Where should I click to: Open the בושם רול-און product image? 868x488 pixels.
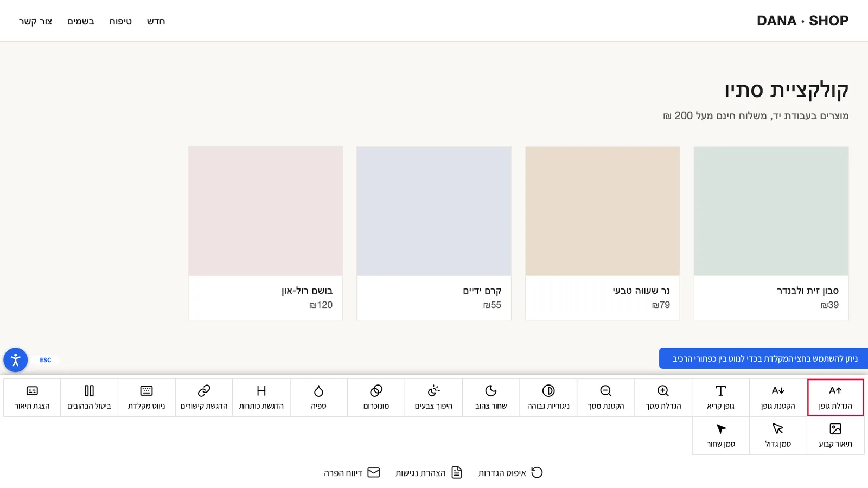click(x=265, y=211)
